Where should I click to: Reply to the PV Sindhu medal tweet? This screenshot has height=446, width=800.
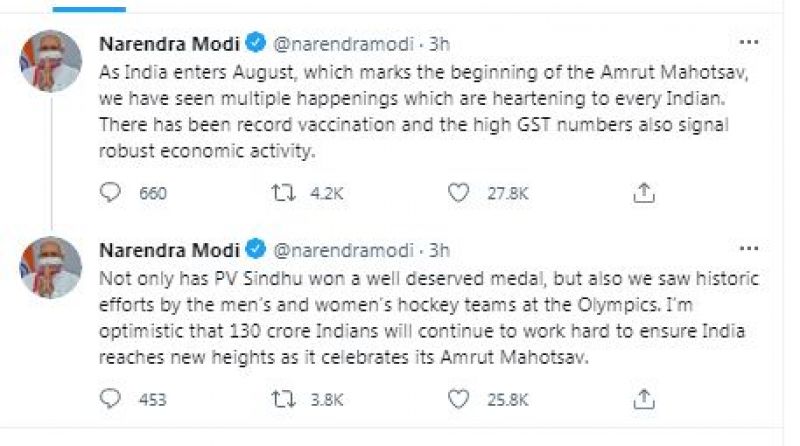coord(111,400)
